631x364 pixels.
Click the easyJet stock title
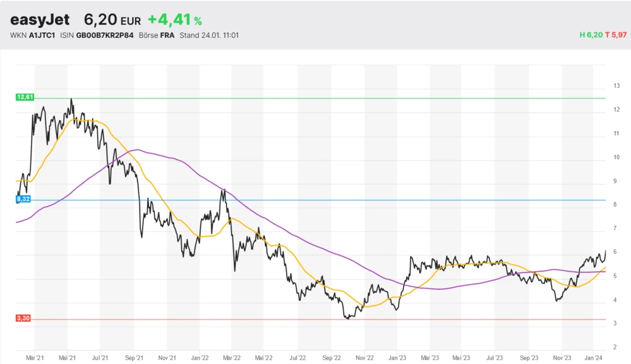point(40,20)
